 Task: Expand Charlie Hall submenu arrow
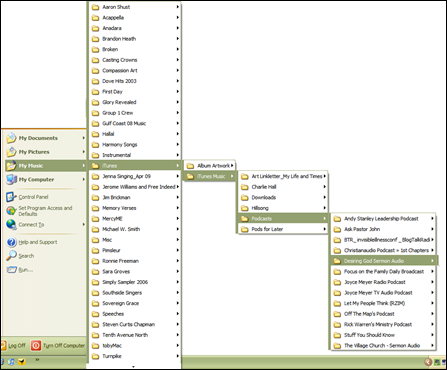click(324, 187)
